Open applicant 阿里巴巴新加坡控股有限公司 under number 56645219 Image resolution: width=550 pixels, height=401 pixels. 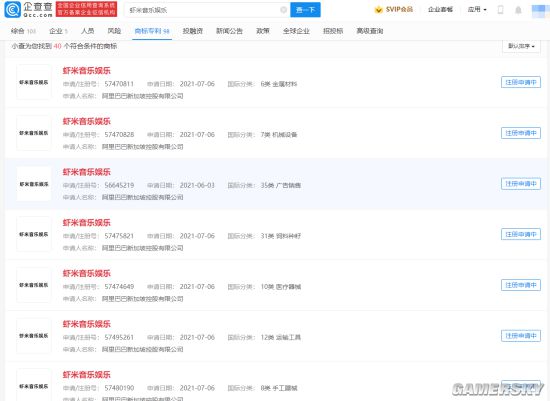tap(142, 198)
